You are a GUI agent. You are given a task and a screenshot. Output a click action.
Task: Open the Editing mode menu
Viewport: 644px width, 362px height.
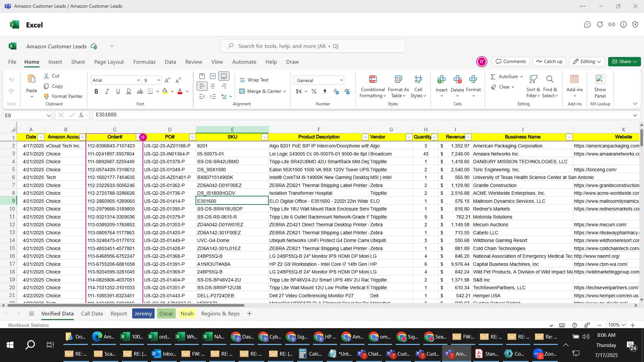587,62
